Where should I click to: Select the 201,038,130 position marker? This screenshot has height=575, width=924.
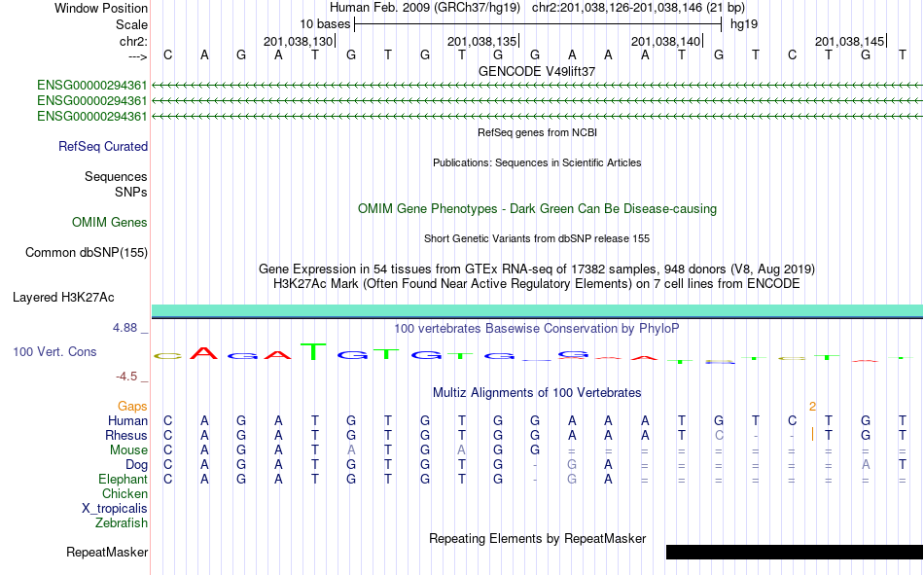pyautogui.click(x=299, y=41)
